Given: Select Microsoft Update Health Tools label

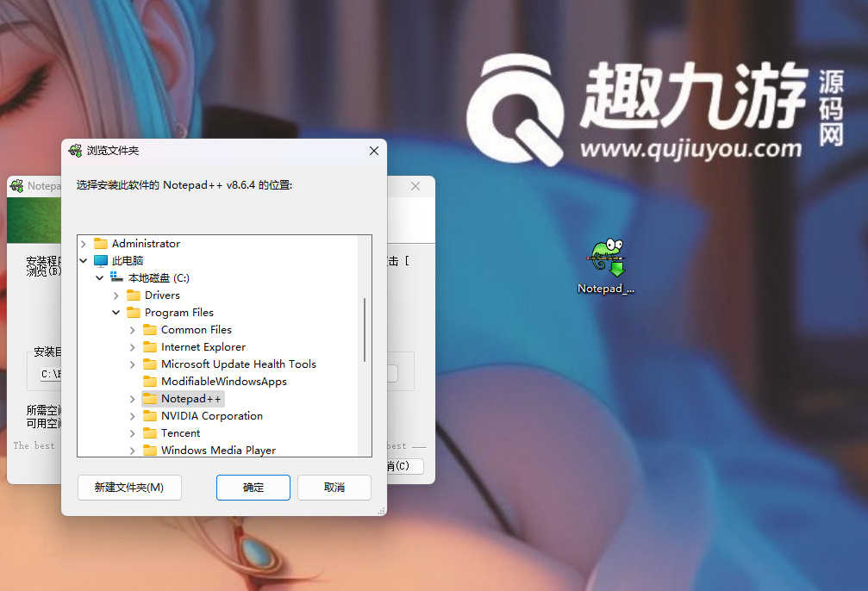Looking at the screenshot, I should [239, 364].
